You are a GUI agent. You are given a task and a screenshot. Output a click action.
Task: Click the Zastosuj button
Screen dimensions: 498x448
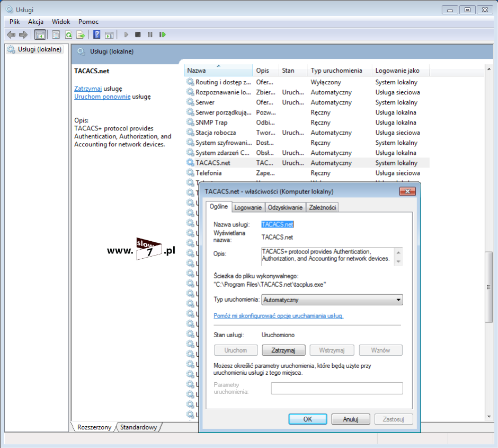394,419
